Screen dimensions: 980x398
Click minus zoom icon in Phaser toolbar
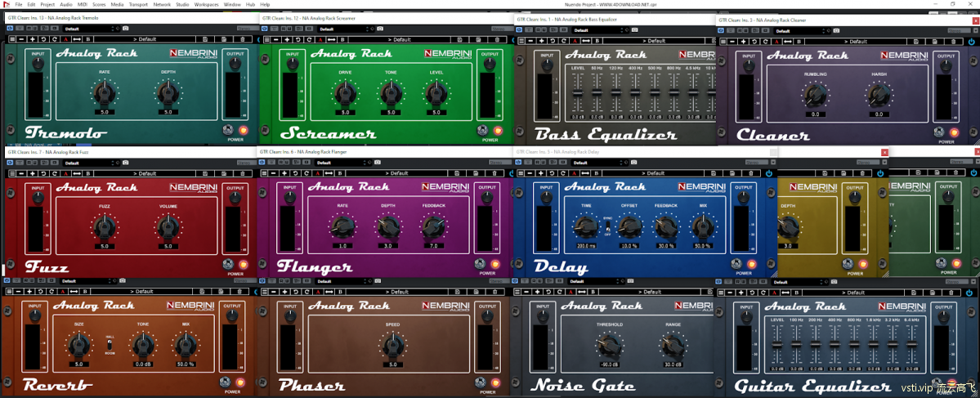click(x=275, y=291)
